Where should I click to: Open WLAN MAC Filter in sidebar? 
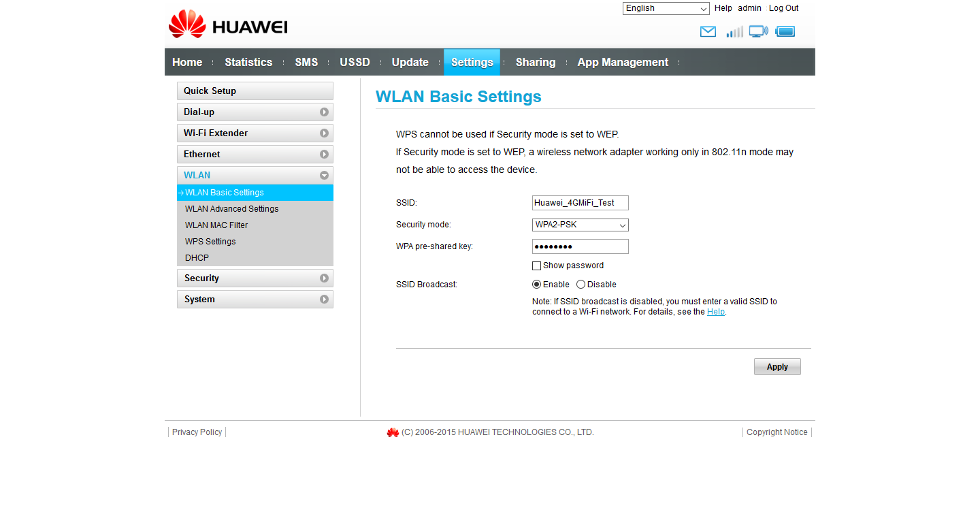tap(216, 225)
